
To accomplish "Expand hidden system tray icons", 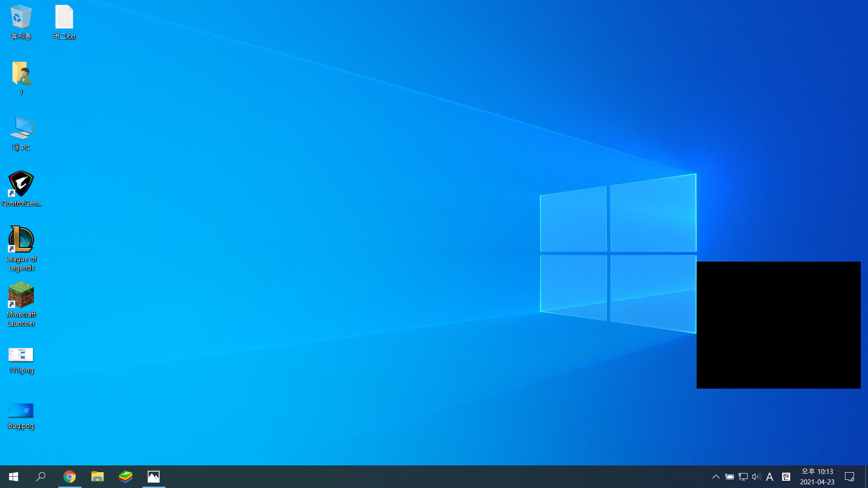I will 716,477.
